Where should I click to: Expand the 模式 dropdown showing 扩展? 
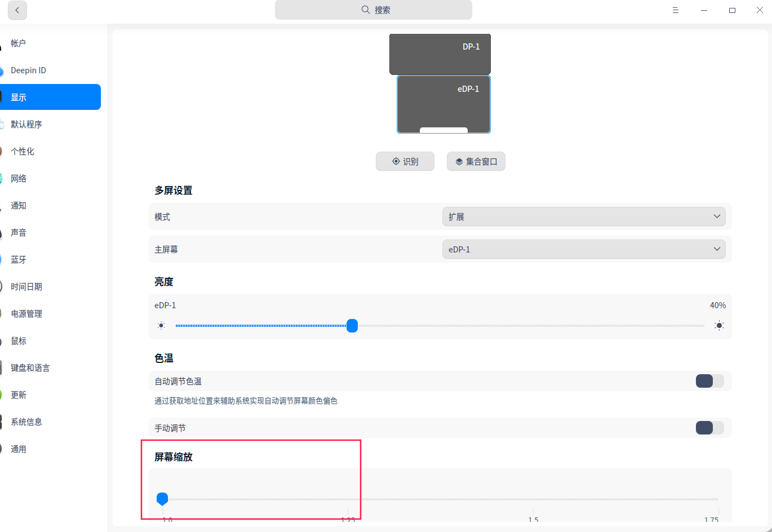584,217
